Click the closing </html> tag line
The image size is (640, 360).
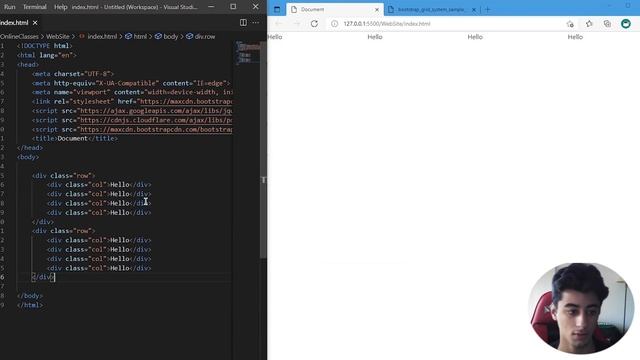coord(30,305)
